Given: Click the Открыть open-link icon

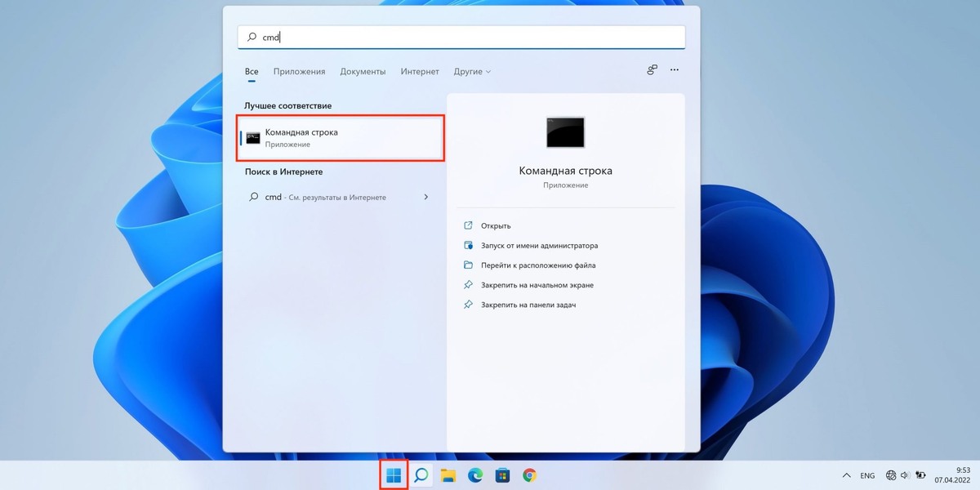Looking at the screenshot, I should click(x=468, y=225).
